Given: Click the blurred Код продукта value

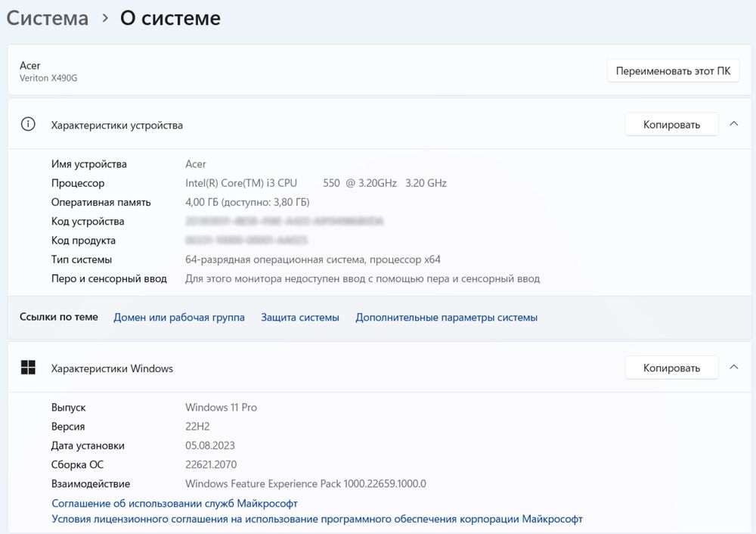Looking at the screenshot, I should click(246, 241).
